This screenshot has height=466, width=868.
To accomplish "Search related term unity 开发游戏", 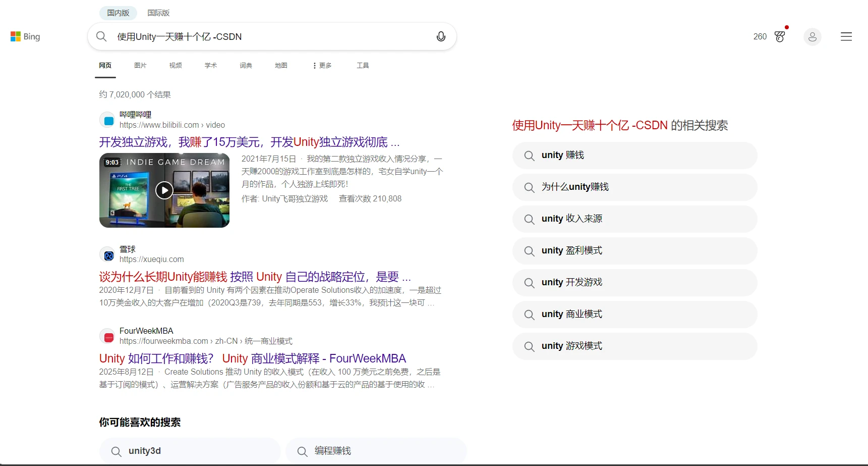I will point(635,283).
